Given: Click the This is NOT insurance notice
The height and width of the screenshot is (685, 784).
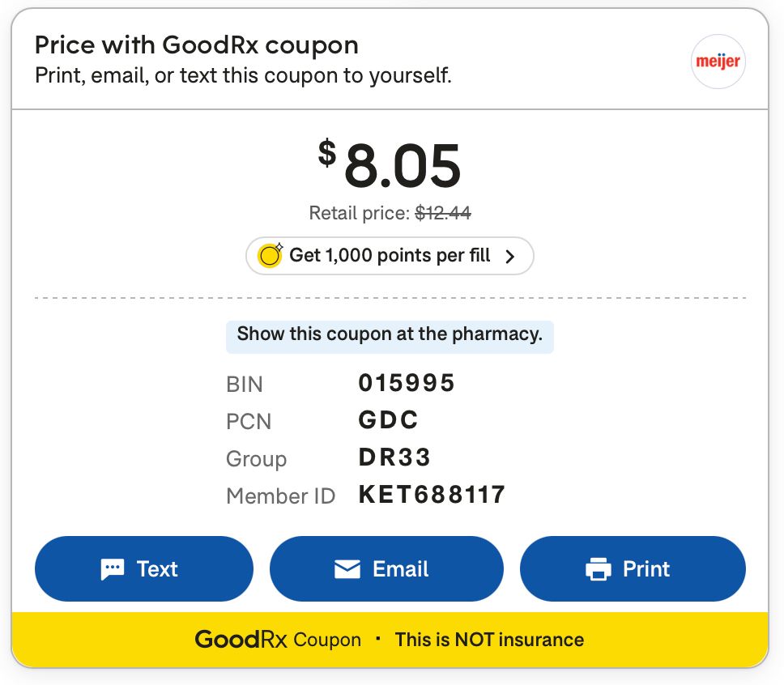Looking at the screenshot, I should tap(489, 640).
